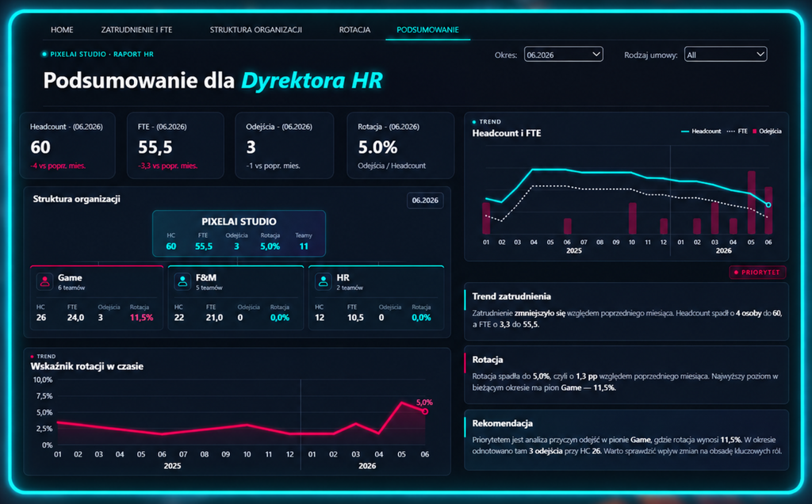The height and width of the screenshot is (504, 812).
Task: Click the 2026 year label under rotation chart
Action: [x=367, y=466]
